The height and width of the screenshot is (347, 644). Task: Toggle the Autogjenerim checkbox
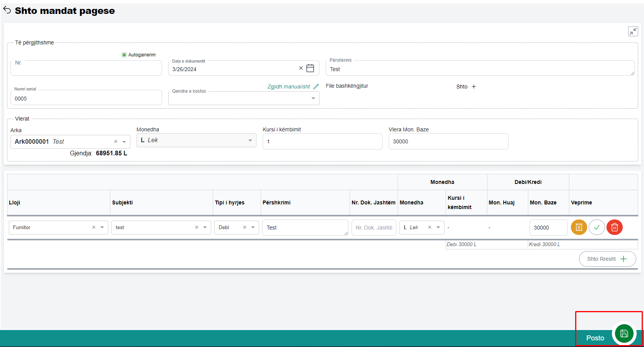124,55
